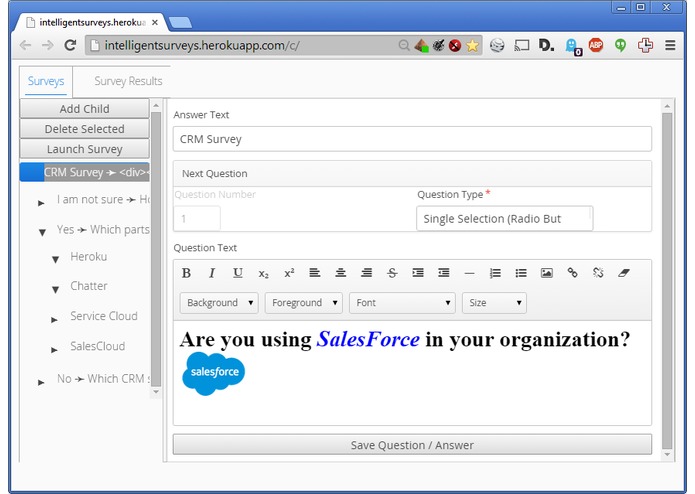Image resolution: width=695 pixels, height=494 pixels.
Task: Collapse the Heroku tree node
Action: coord(55,259)
